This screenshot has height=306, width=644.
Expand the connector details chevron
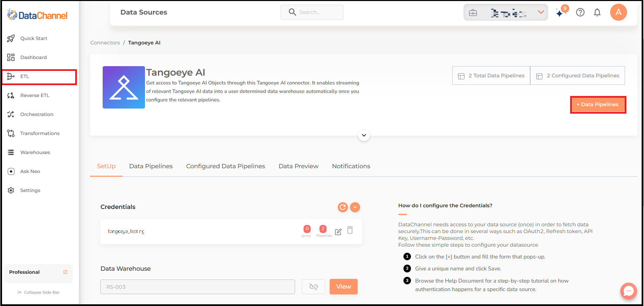[364, 135]
